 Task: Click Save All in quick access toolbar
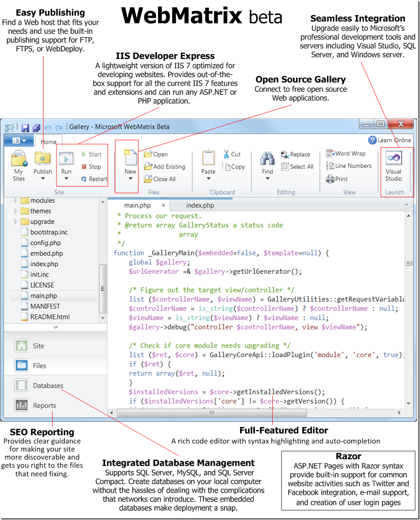click(x=36, y=128)
